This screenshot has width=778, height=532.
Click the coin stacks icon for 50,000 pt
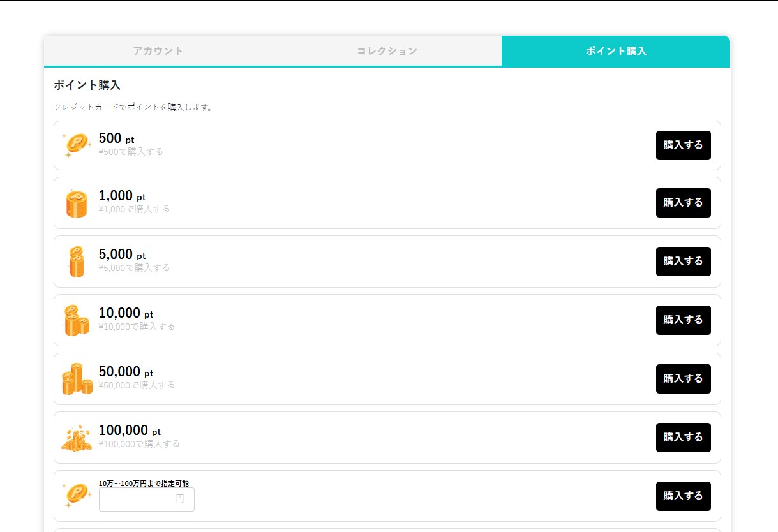point(77,379)
